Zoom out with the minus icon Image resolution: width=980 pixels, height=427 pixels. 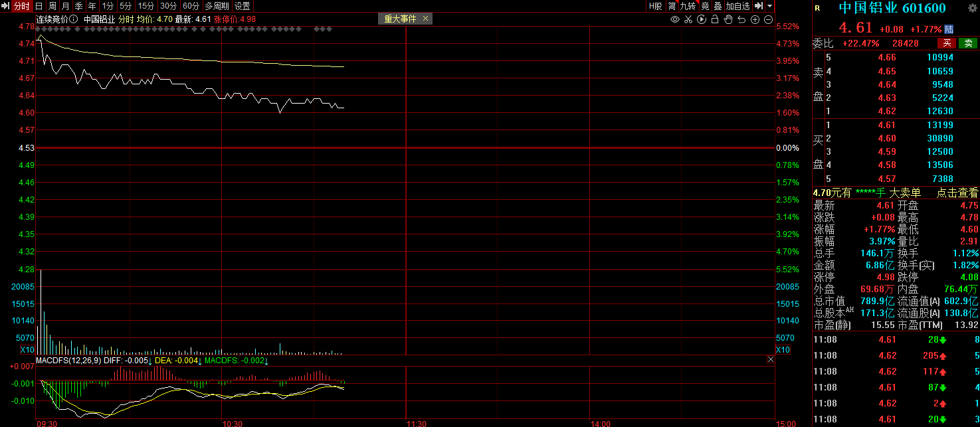768,19
